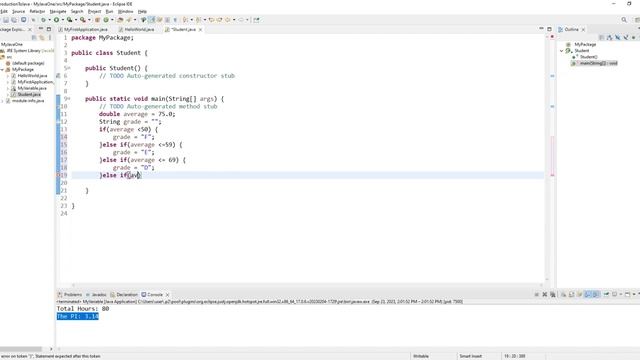The height and width of the screenshot is (360, 640).
Task: Open the Project menu
Action: (94, 11)
